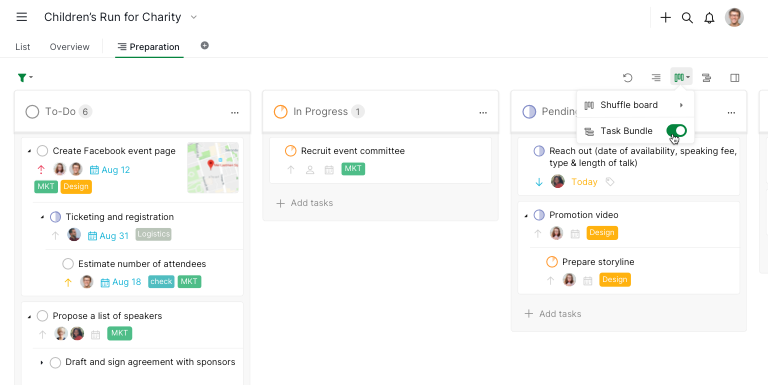Switch to the Overview tab
768x385 pixels.
coord(70,47)
